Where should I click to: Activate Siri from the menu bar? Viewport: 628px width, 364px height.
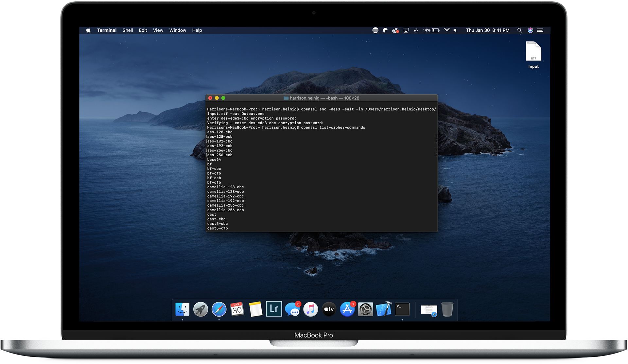[x=531, y=30]
